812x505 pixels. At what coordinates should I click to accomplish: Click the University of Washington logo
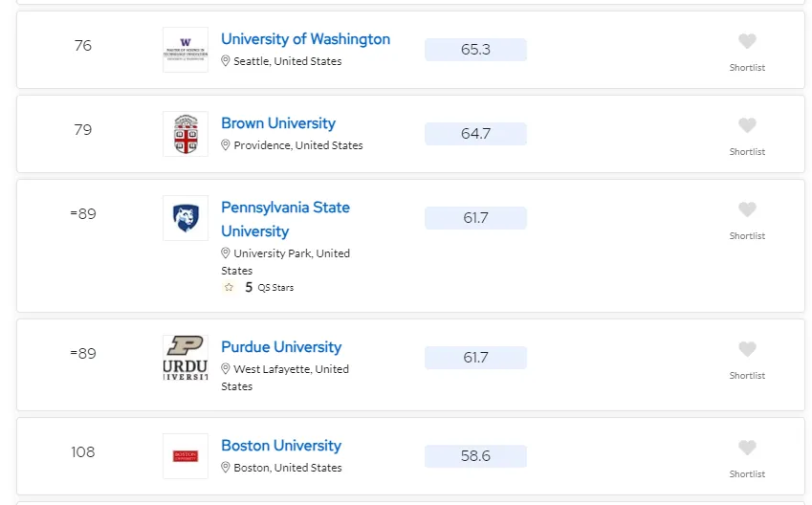coord(185,50)
